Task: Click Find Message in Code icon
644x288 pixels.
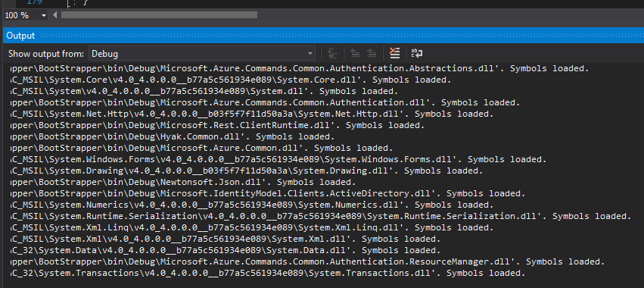Action: point(332,53)
